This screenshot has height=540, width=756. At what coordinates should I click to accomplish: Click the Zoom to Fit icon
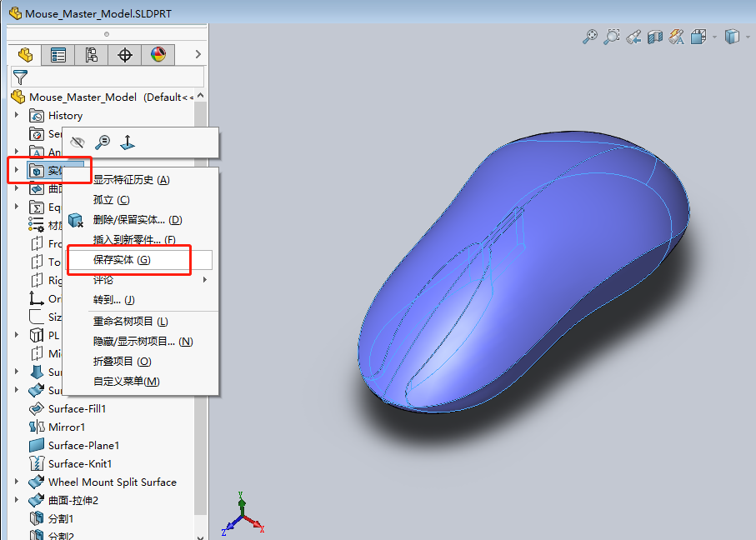(589, 37)
